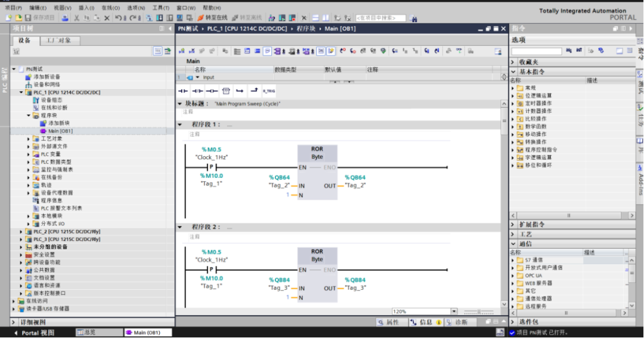Click the download to device icon
The height and width of the screenshot is (338, 644).
[159, 18]
